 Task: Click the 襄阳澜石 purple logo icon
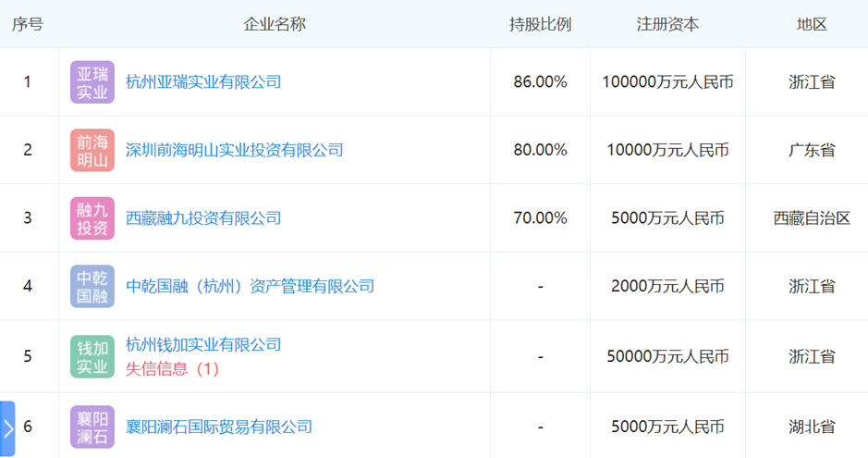click(92, 427)
